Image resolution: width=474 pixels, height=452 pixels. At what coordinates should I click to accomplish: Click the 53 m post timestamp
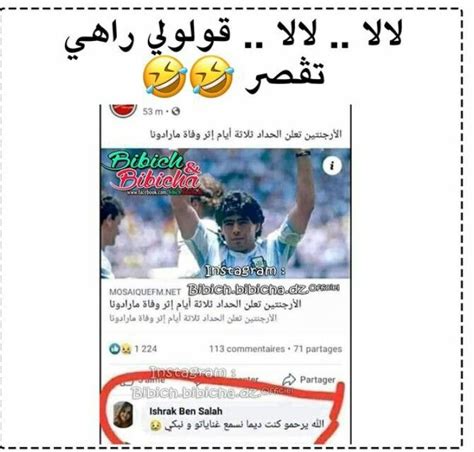click(153, 112)
